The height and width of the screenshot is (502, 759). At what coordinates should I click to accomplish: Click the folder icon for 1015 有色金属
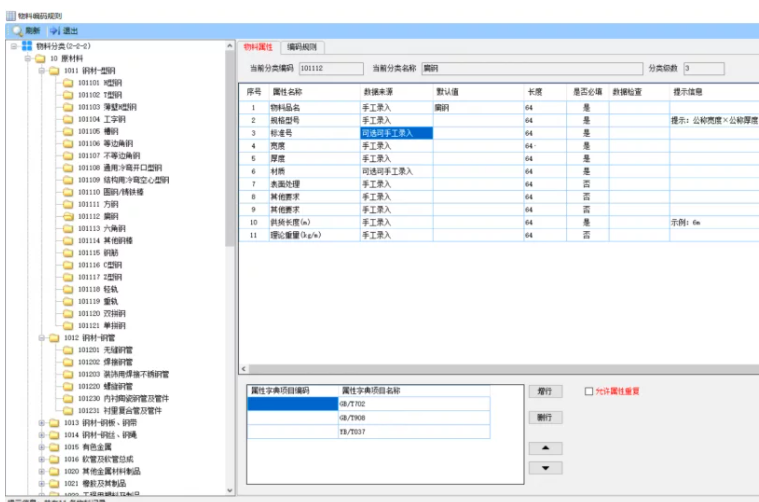tap(54, 447)
